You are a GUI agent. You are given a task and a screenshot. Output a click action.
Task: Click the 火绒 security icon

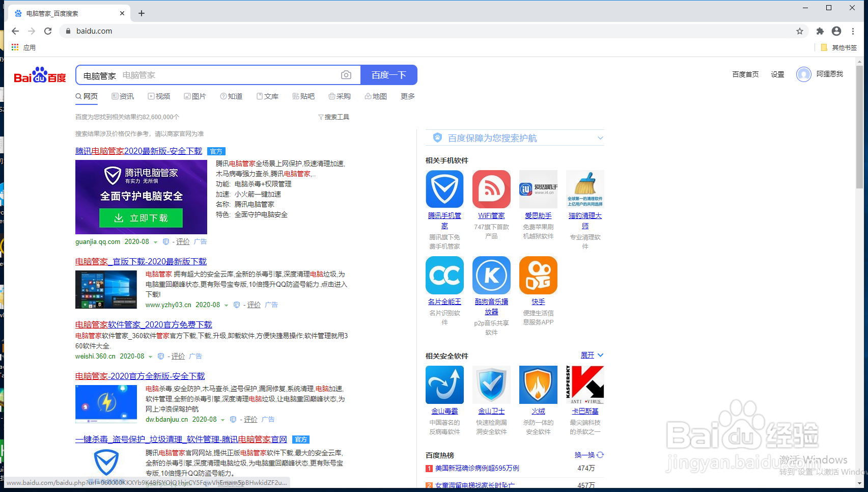538,385
